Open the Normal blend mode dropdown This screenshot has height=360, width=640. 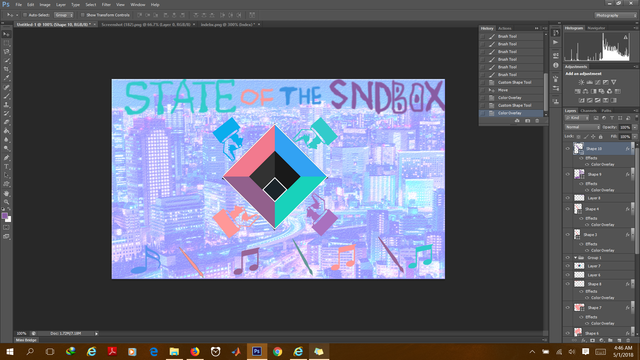coord(582,127)
